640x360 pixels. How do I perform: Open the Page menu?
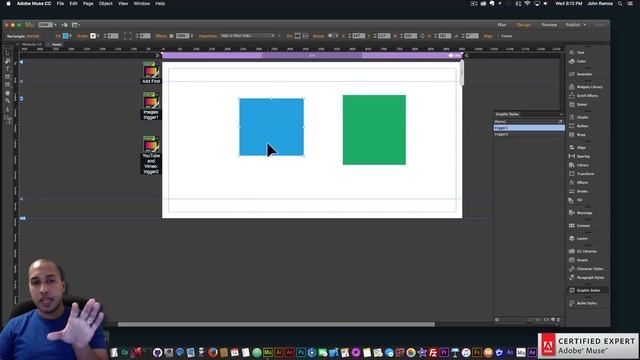coord(88,3)
